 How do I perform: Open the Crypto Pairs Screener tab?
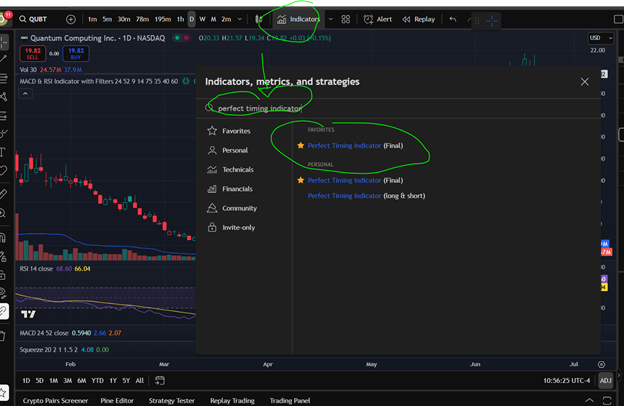click(55, 400)
